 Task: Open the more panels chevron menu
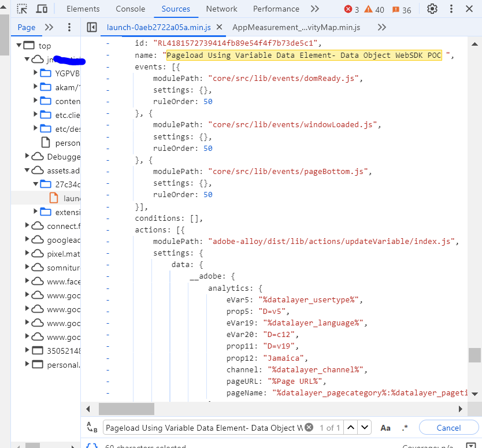coord(314,9)
